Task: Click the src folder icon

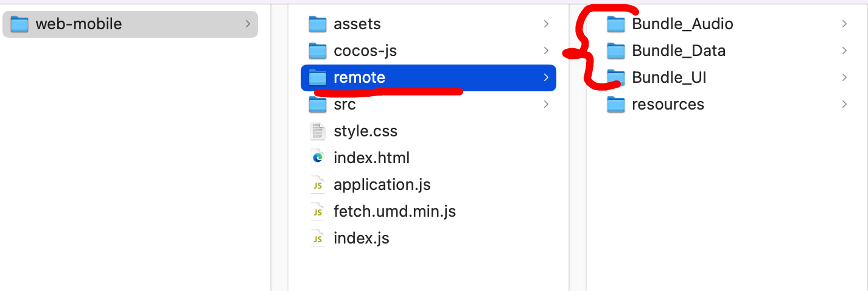Action: pyautogui.click(x=318, y=105)
